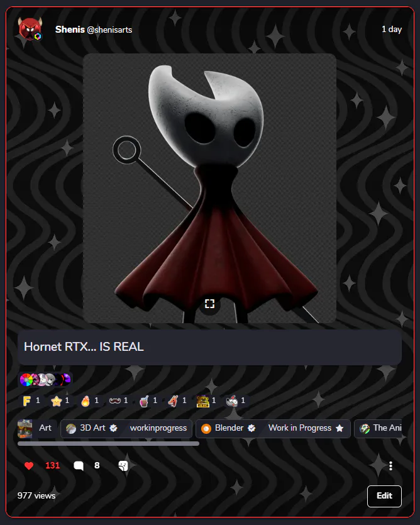Click the 'Hornet RTX... IS REAL' post text
420x525 pixels.
tap(84, 346)
